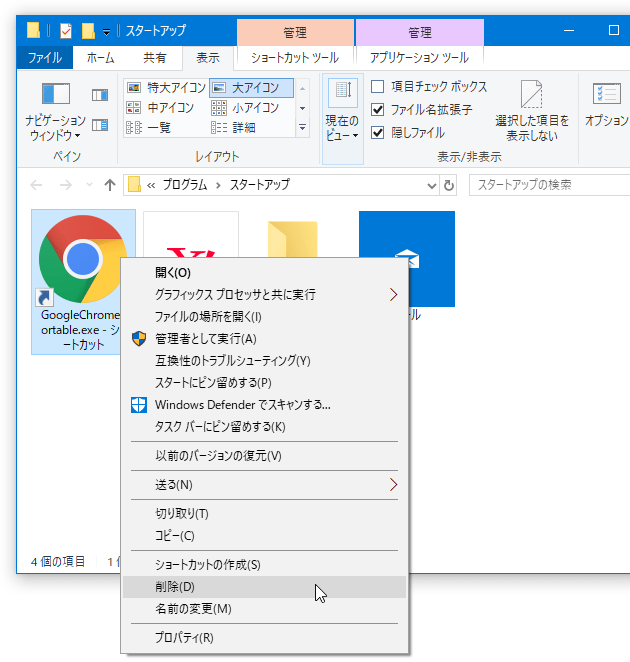This screenshot has width=630, height=662.
Task: Select the yellow folder item
Action: click(x=292, y=239)
